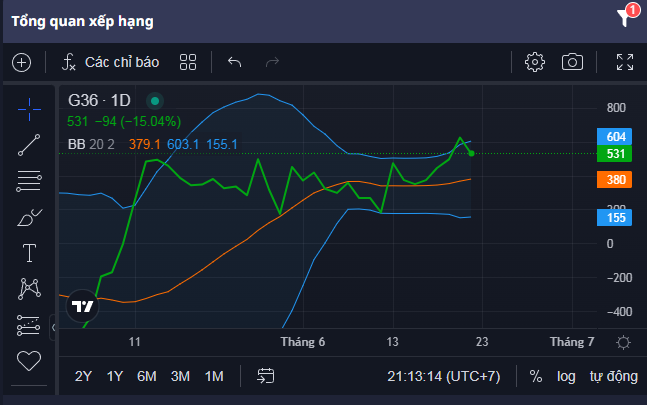The height and width of the screenshot is (405, 647).
Task: Undo the last chart action
Action: coord(234,62)
